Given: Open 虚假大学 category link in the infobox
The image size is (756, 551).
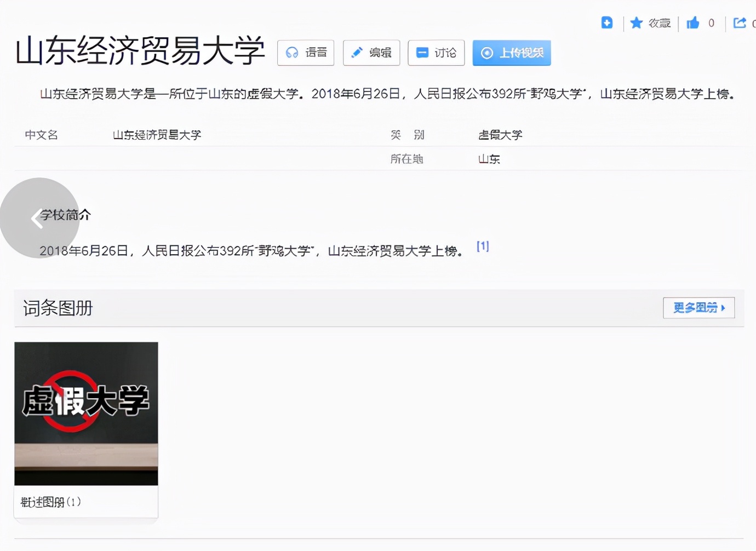Looking at the screenshot, I should pos(499,134).
